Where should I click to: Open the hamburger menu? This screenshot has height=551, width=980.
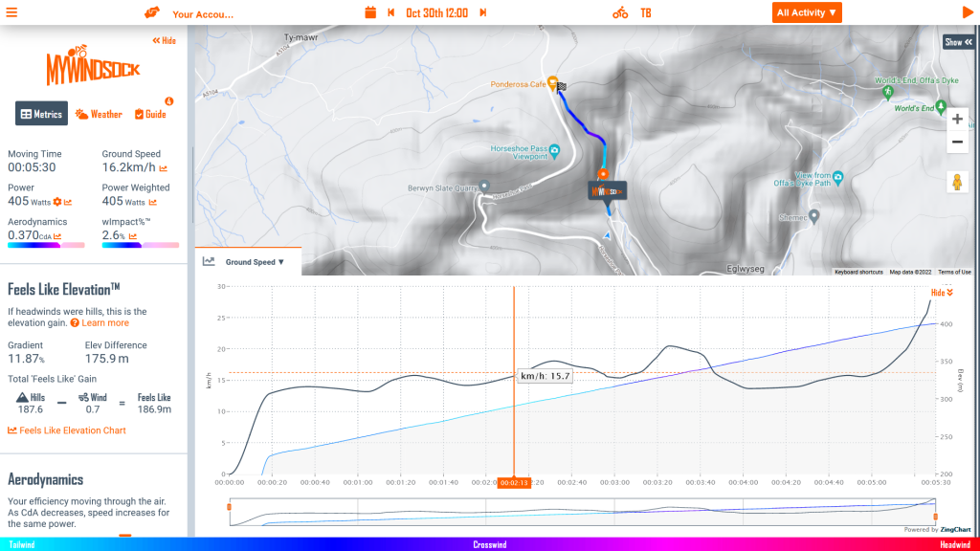12,12
